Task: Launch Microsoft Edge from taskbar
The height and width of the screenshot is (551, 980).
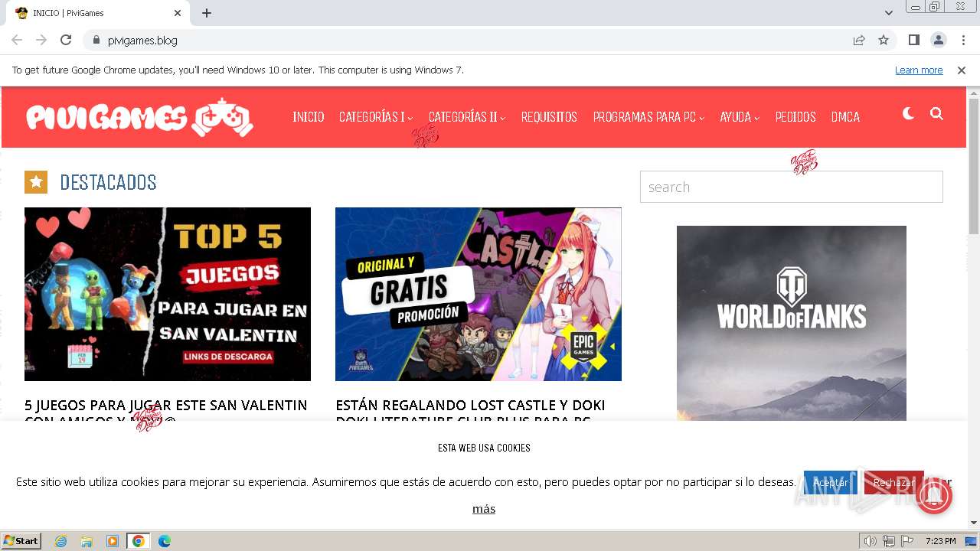Action: point(164,541)
